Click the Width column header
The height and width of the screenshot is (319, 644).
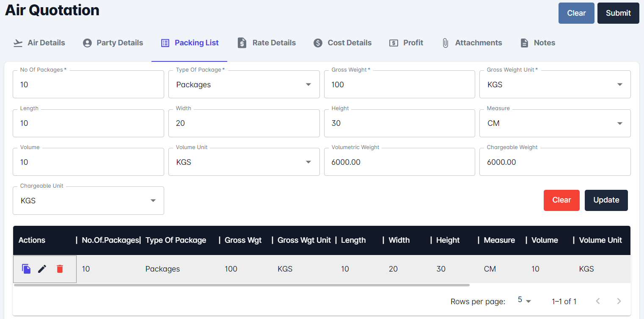click(399, 240)
